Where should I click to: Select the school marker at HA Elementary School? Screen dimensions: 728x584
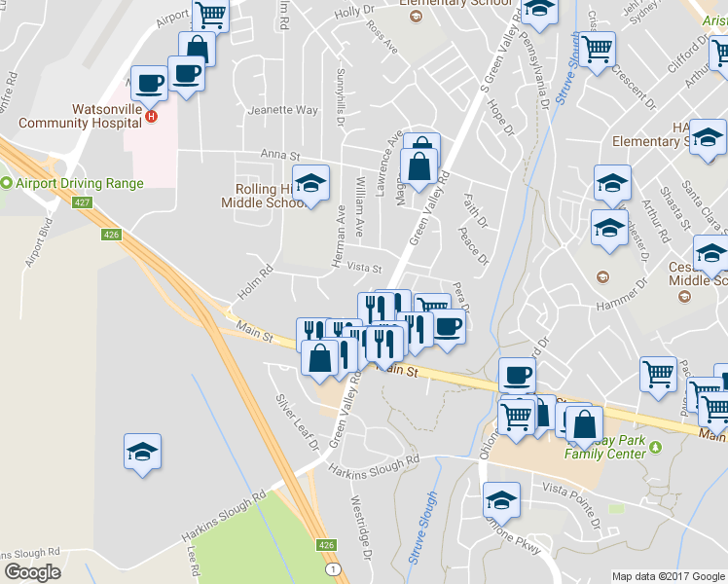[708, 139]
